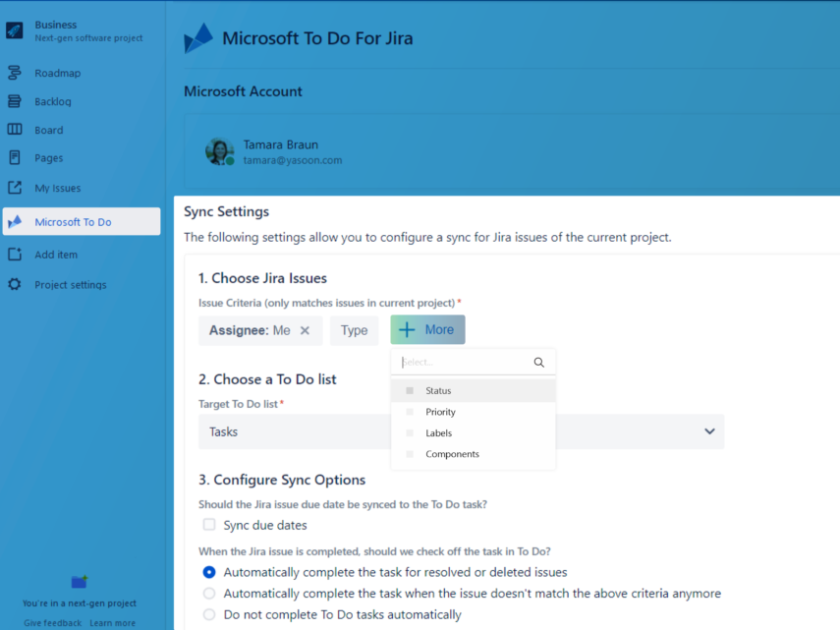
Task: Click the Give feedback link
Action: click(52, 623)
